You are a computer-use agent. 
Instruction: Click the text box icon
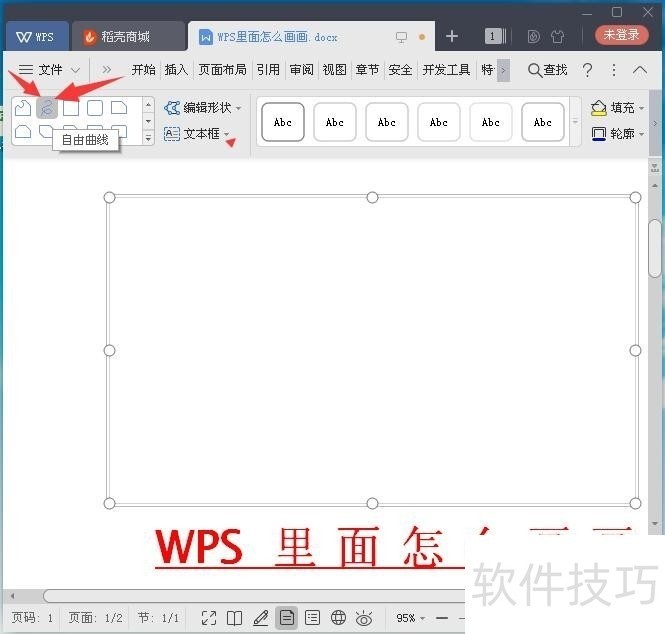click(172, 134)
